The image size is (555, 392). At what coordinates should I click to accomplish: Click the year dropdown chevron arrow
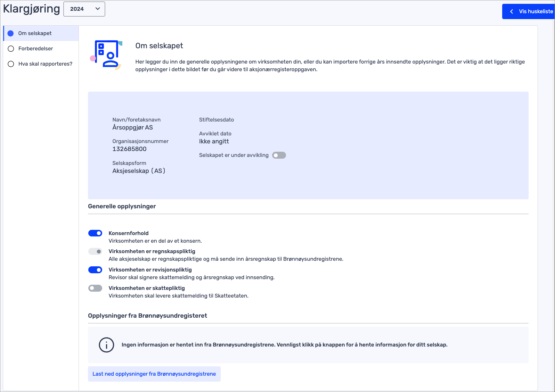(98, 9)
